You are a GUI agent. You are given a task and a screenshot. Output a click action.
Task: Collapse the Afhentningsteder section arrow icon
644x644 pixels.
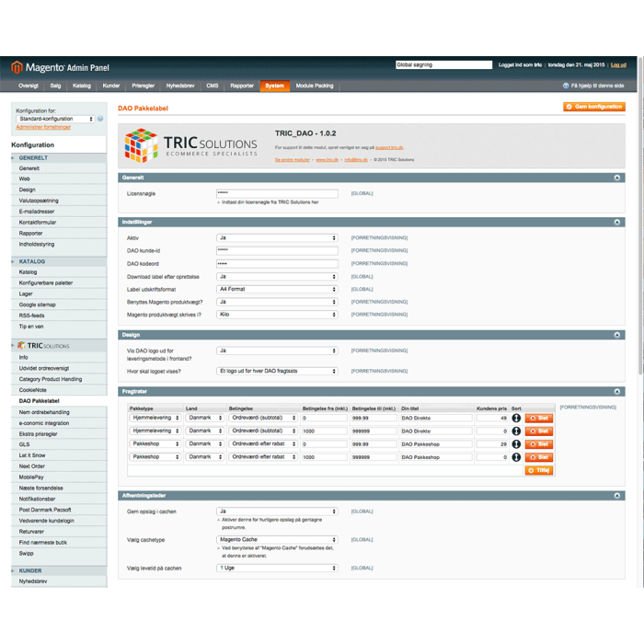point(616,496)
